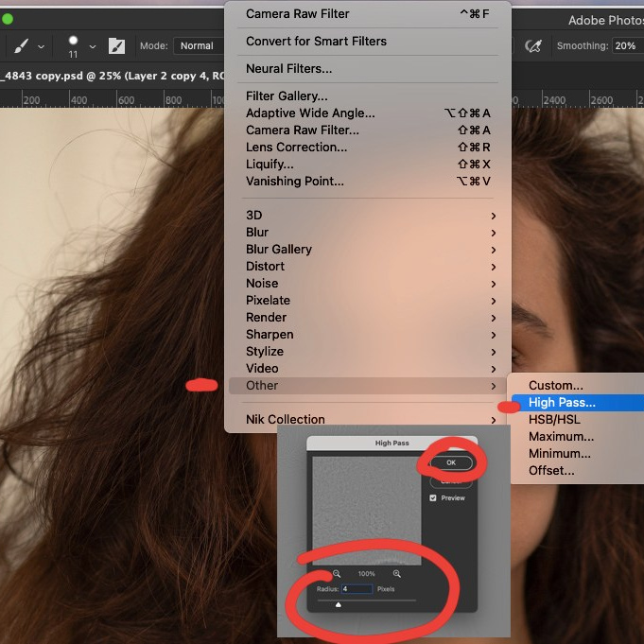Toggle the Preview checkbox in High Pass
644x644 pixels.
tap(433, 498)
